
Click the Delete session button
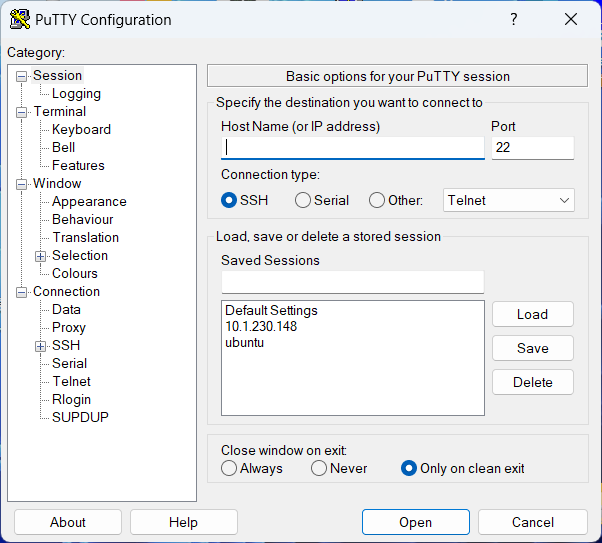point(533,382)
